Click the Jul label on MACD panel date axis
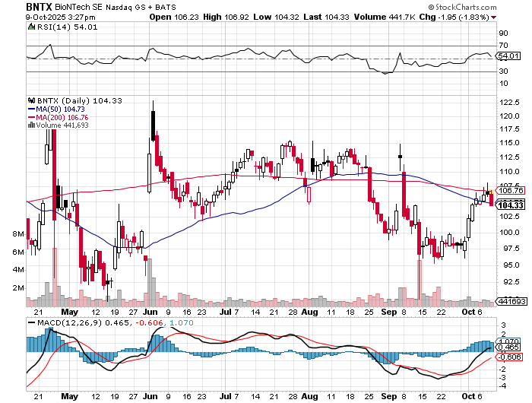 point(225,396)
